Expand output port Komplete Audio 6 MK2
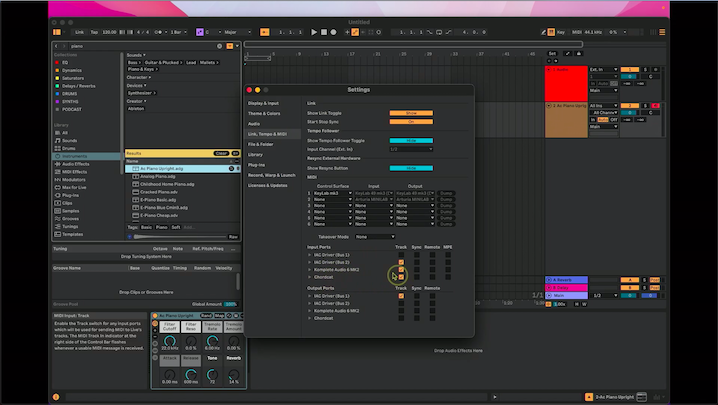 click(310, 311)
